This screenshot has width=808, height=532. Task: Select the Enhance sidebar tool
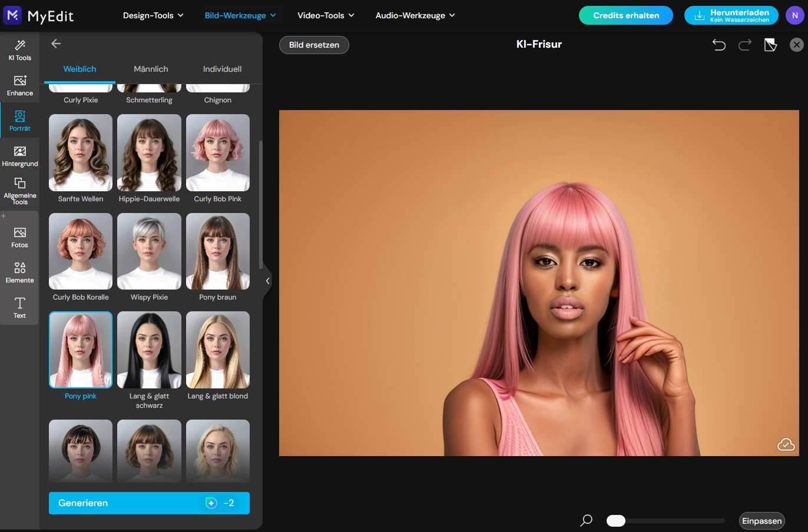pos(19,85)
